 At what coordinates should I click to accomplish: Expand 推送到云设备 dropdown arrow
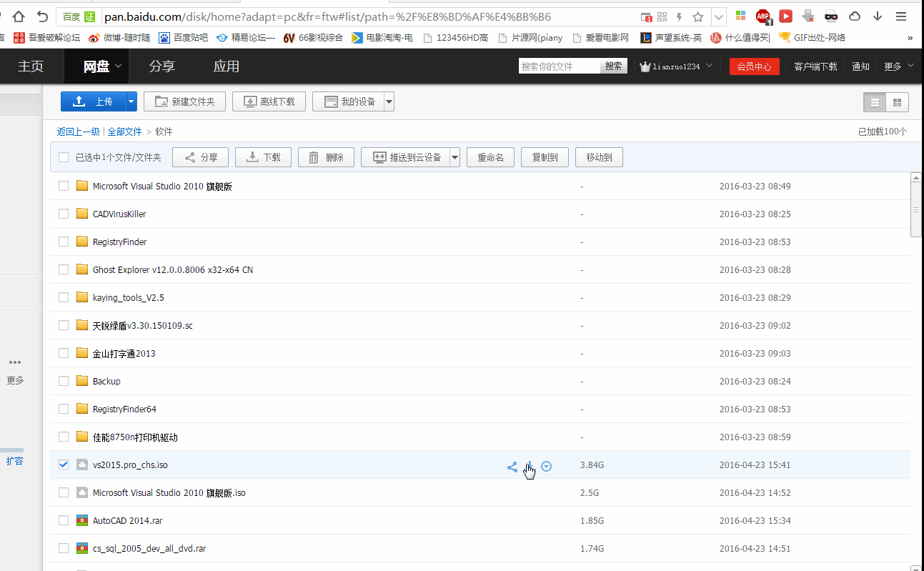[454, 157]
